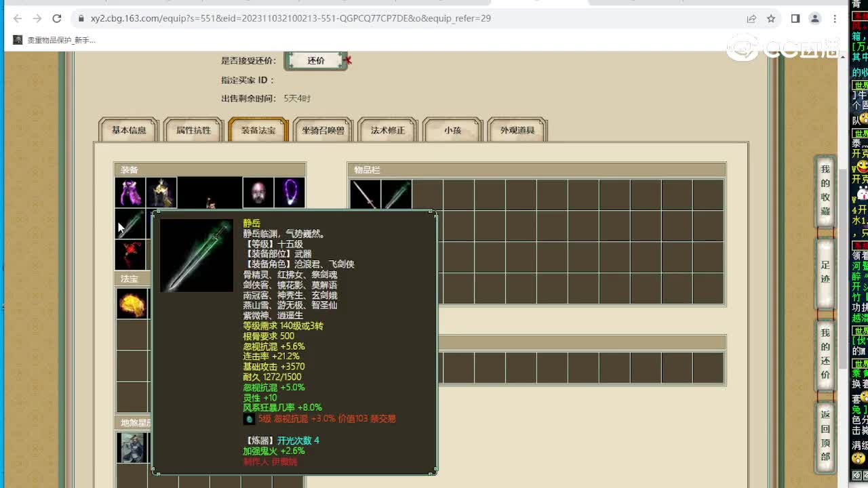Click the 出售剩余时间 5天4时 value
The image size is (868, 488).
[297, 99]
